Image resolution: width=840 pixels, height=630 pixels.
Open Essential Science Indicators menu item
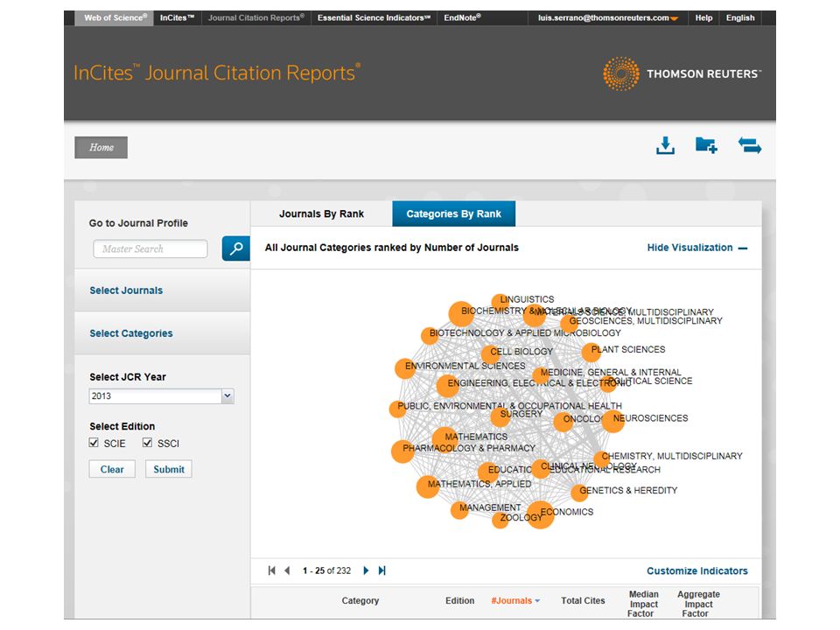click(x=374, y=17)
